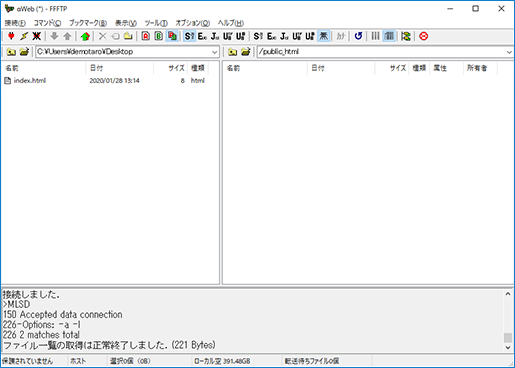Click log pane scrollbar down arrow
The width and height of the screenshot is (515, 368).
508,347
